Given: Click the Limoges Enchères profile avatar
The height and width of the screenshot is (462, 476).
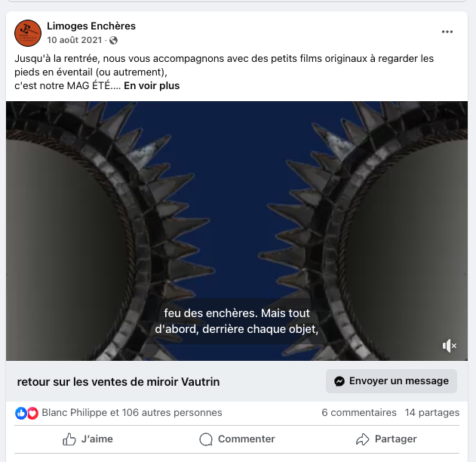Looking at the screenshot, I should point(28,32).
